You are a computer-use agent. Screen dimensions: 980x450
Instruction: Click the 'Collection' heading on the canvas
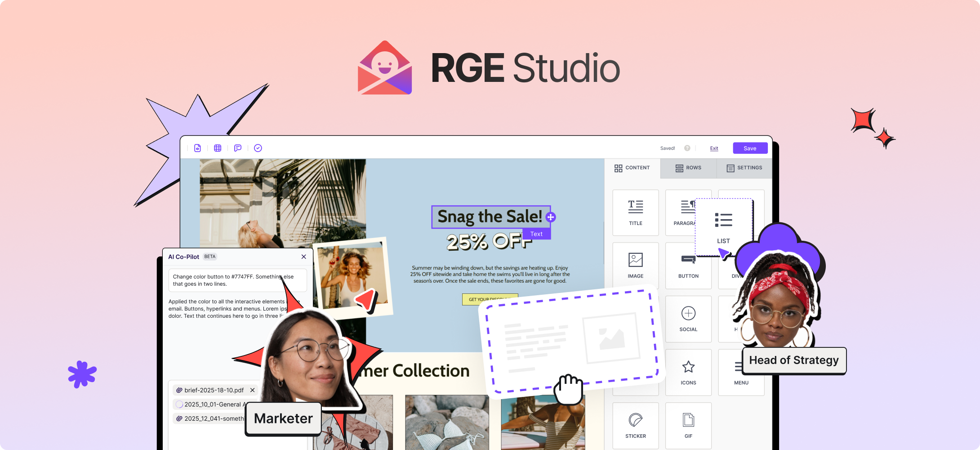(x=431, y=371)
